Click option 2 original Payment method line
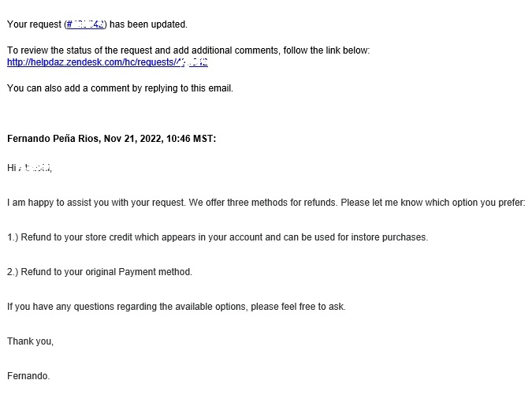This screenshot has width=532, height=395. (x=99, y=272)
